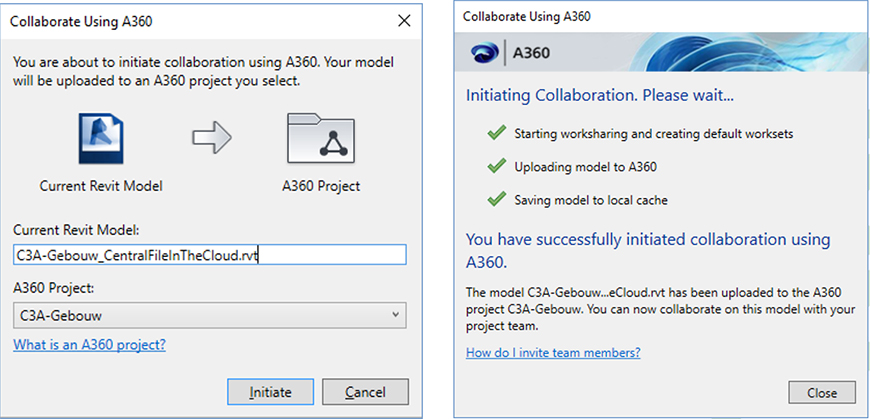Click 'Current Revit Model' caption under icon
Screen dimensions: 870x419
tap(101, 186)
